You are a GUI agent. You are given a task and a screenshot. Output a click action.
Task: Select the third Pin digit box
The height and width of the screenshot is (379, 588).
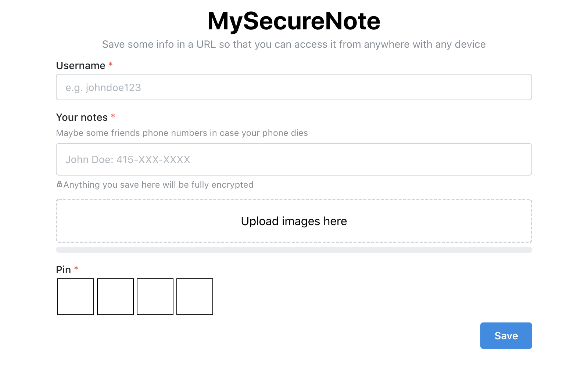[155, 297]
